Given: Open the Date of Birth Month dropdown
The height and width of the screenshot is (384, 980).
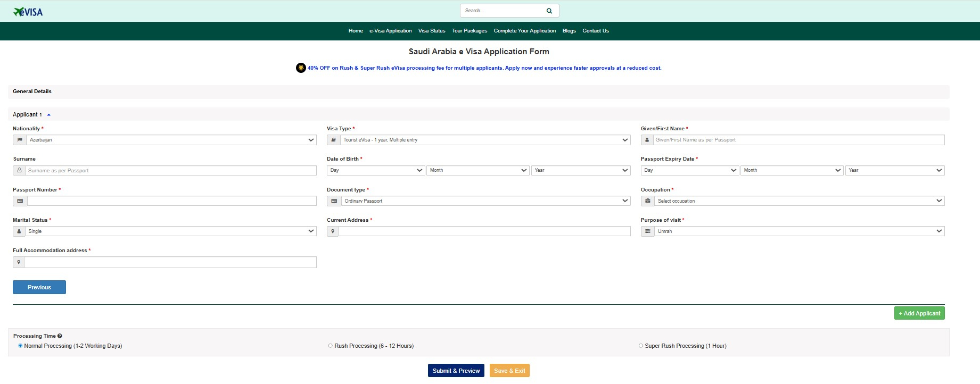Looking at the screenshot, I should (478, 170).
